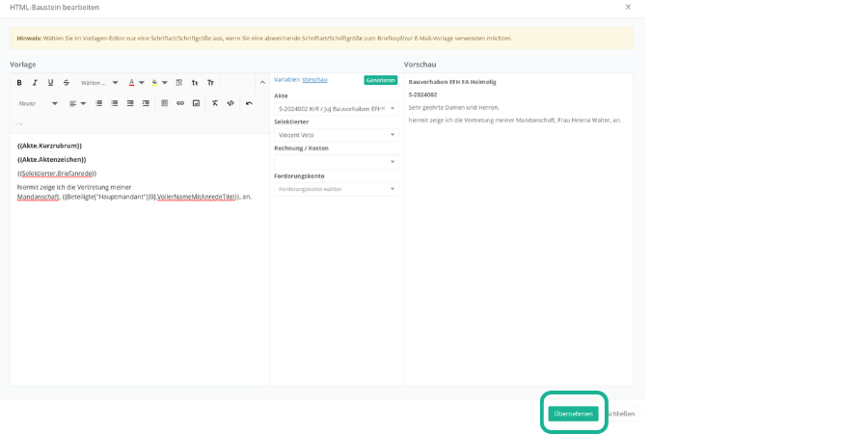868x434 pixels.
Task: Click the Generieren button
Action: click(380, 80)
